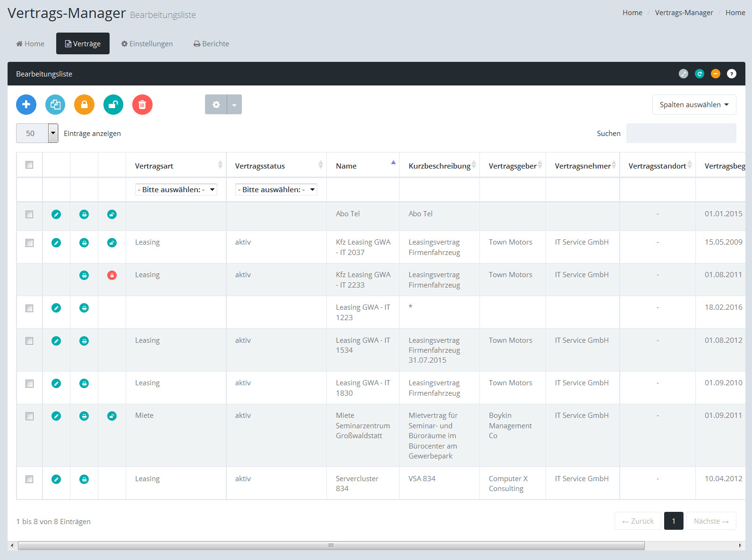Click red lock icon on Kfz Leasing 2233
752x560 pixels.
click(x=112, y=275)
